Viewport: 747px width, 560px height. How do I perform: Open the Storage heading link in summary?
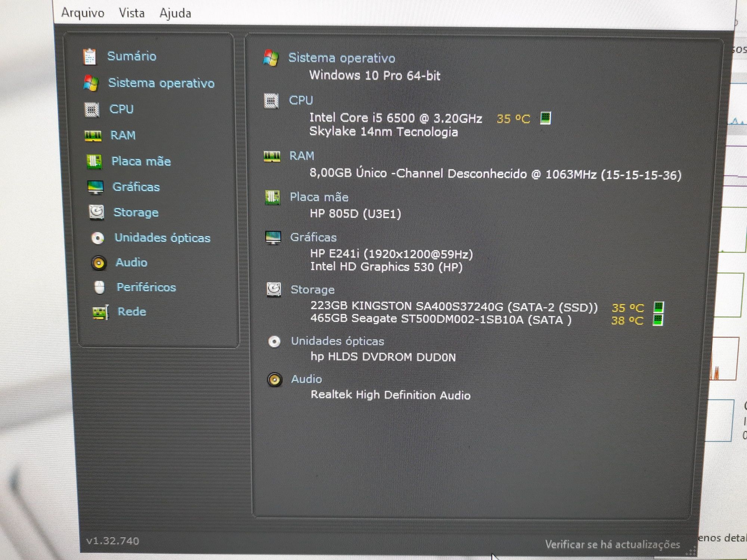click(313, 289)
